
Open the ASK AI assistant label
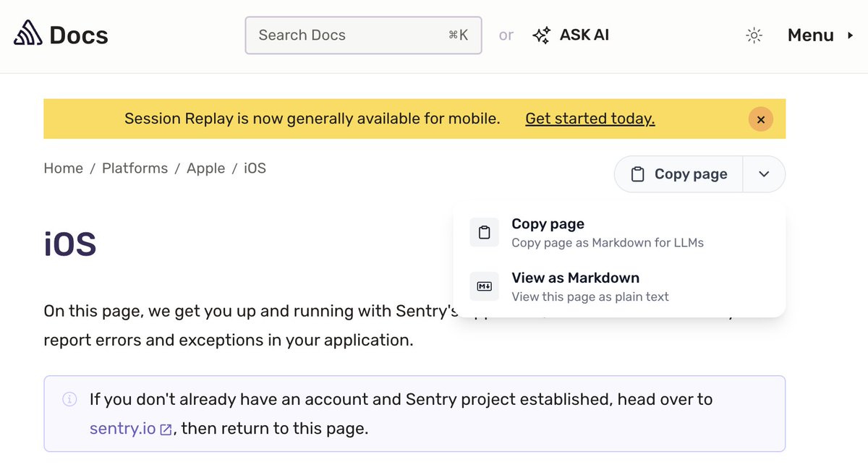tap(584, 35)
